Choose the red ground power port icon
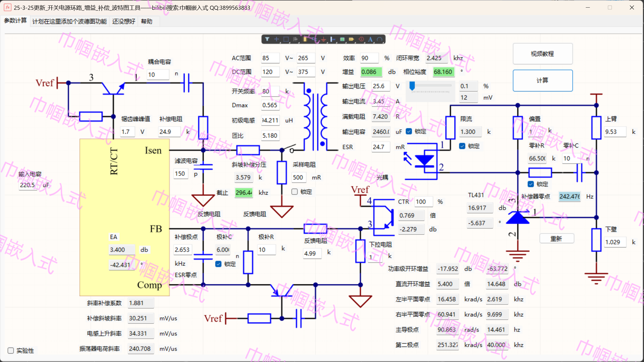This screenshot has width=644, height=362. click(323, 39)
